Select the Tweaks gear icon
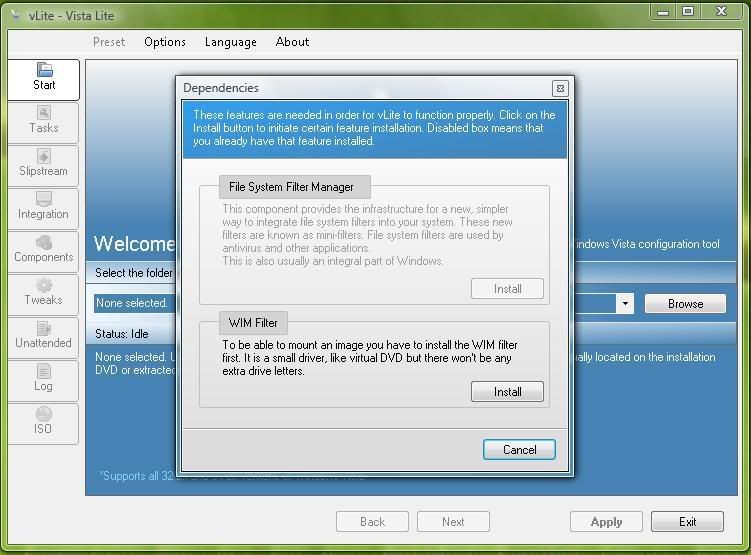This screenshot has height=555, width=751. (44, 285)
